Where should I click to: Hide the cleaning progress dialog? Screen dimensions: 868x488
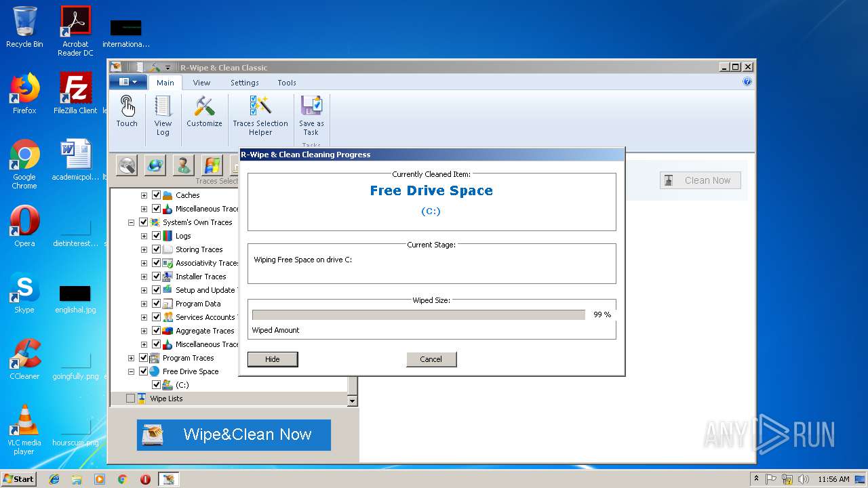273,359
